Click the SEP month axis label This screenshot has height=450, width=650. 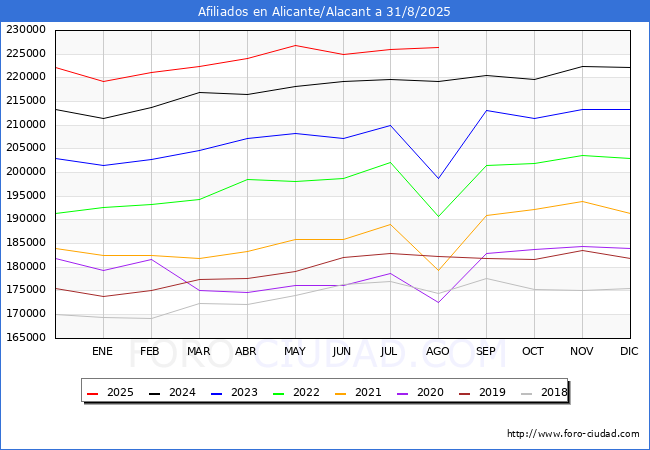point(486,351)
